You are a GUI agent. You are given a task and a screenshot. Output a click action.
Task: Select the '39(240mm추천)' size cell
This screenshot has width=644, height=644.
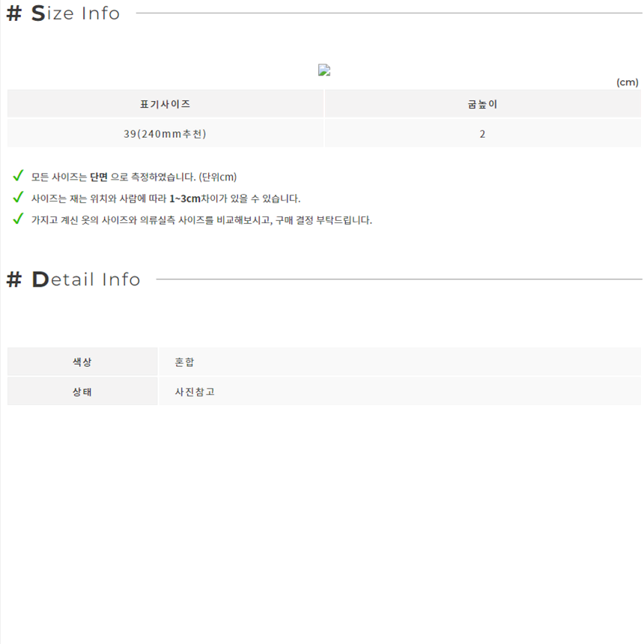(165, 134)
